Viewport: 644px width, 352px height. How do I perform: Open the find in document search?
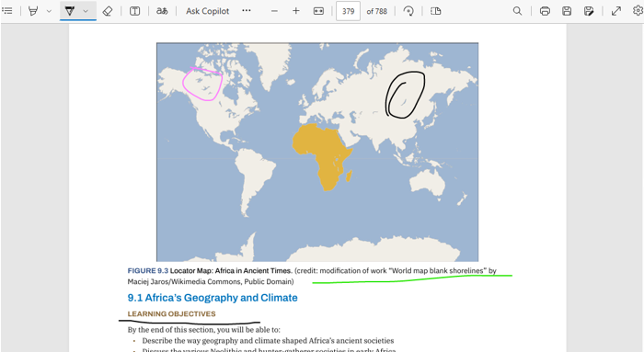[517, 11]
